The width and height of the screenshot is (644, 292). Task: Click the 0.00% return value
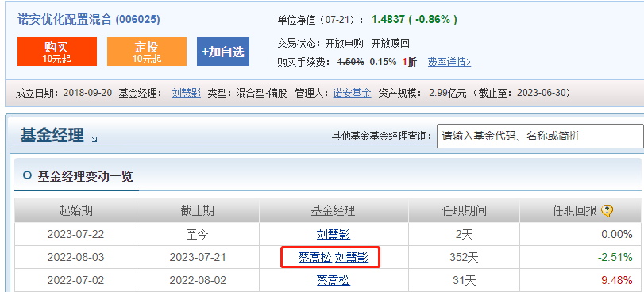(616, 235)
